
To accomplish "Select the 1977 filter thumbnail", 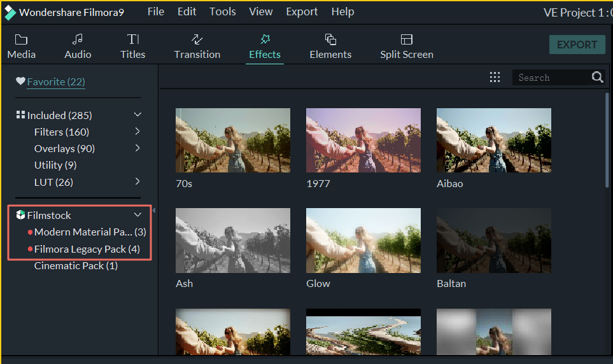I will 363,140.
